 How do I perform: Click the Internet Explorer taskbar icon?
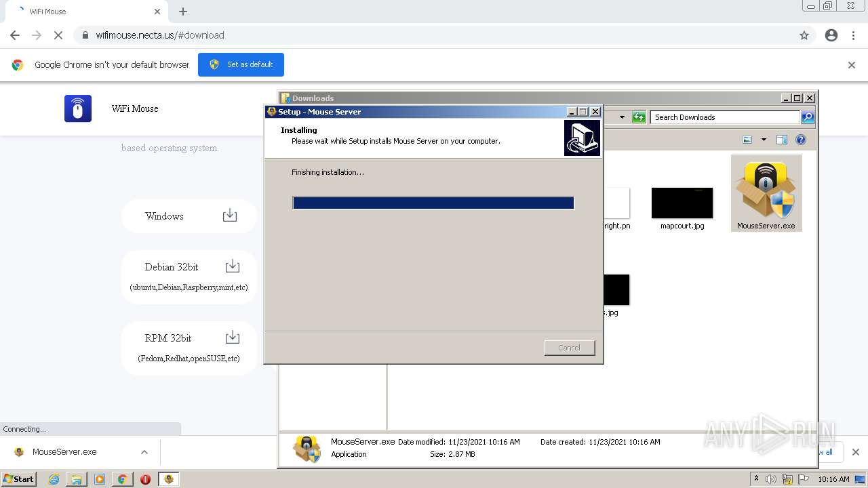pyautogui.click(x=54, y=479)
